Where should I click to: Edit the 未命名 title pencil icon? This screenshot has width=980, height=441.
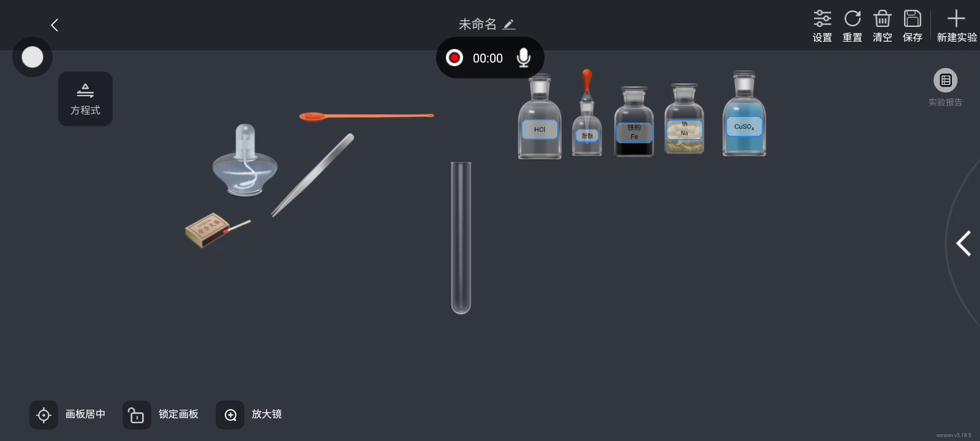click(509, 24)
